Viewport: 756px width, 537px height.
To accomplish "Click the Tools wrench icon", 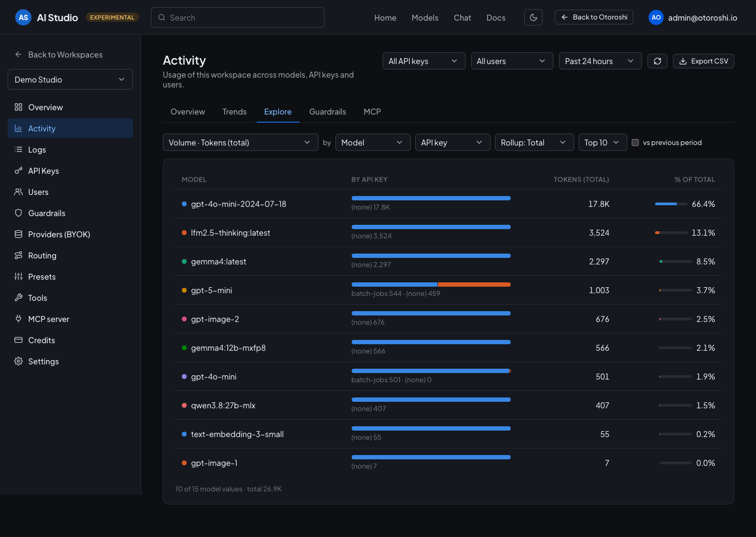I will click(18, 298).
